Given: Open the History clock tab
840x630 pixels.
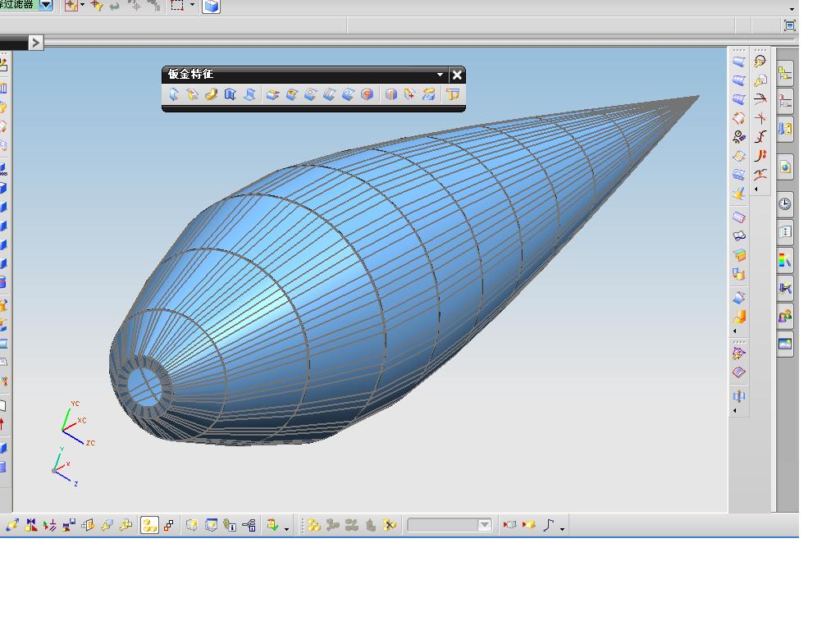Looking at the screenshot, I should (785, 203).
